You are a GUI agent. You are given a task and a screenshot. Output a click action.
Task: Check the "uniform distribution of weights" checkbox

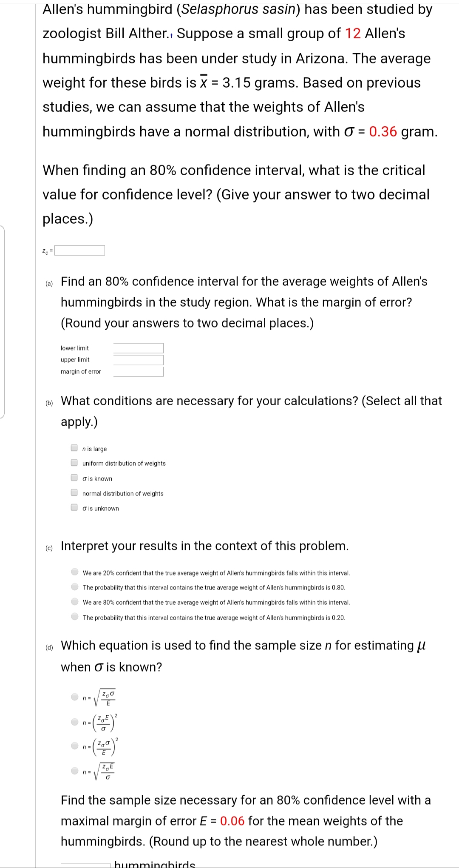coord(74,463)
